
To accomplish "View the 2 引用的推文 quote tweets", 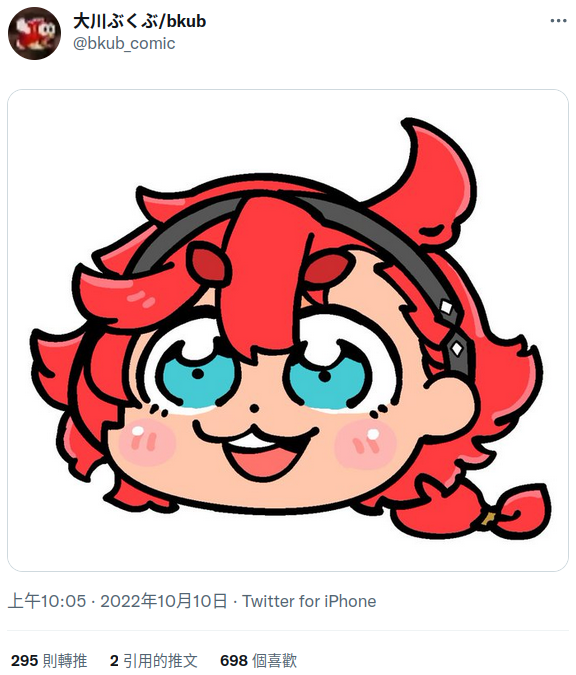I will click(x=154, y=660).
